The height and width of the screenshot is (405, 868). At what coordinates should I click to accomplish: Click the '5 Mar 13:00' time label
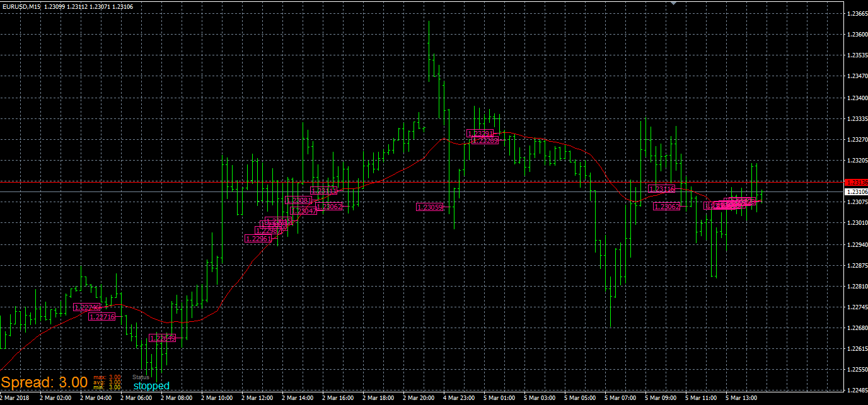point(741,398)
